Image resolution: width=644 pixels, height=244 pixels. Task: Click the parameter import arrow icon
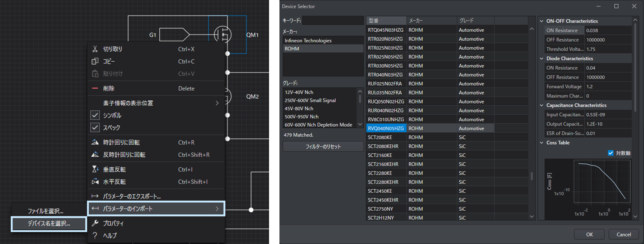click(x=95, y=208)
